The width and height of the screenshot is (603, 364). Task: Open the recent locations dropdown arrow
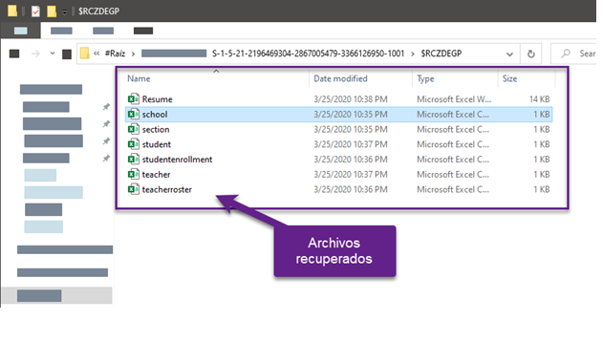pos(53,54)
